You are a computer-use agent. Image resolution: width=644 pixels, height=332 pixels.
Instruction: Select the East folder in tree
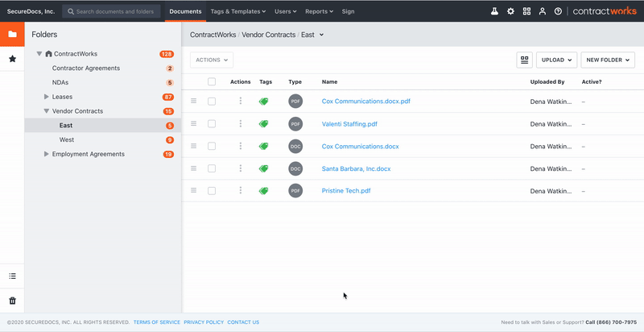(103, 126)
